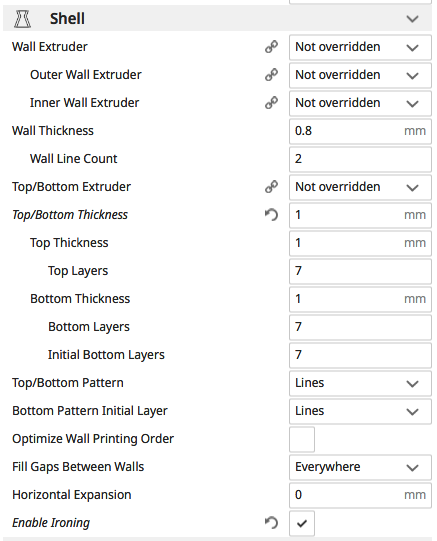Open the Top/Bottom Pattern dropdown
This screenshot has height=541, width=437.
[x=360, y=383]
